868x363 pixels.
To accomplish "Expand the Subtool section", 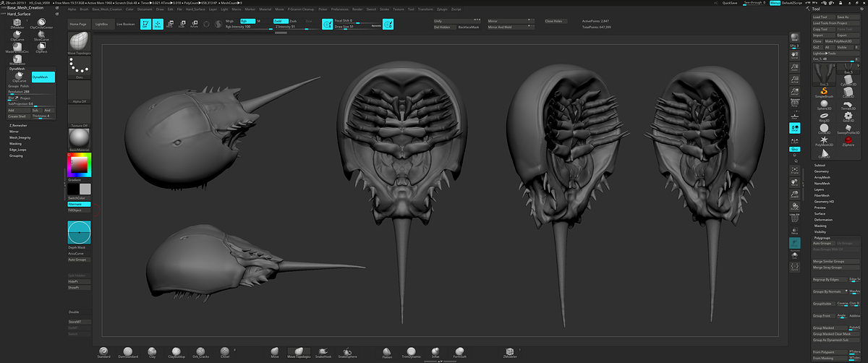I will pos(820,165).
